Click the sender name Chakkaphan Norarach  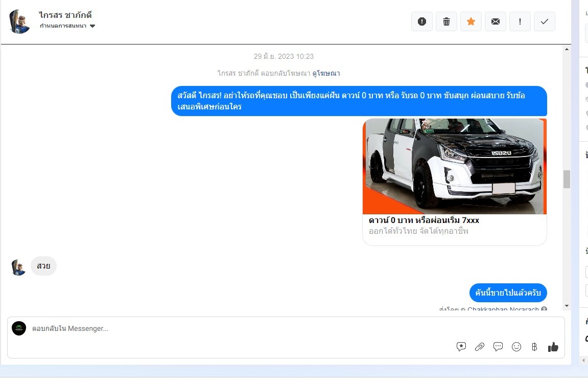click(x=503, y=309)
